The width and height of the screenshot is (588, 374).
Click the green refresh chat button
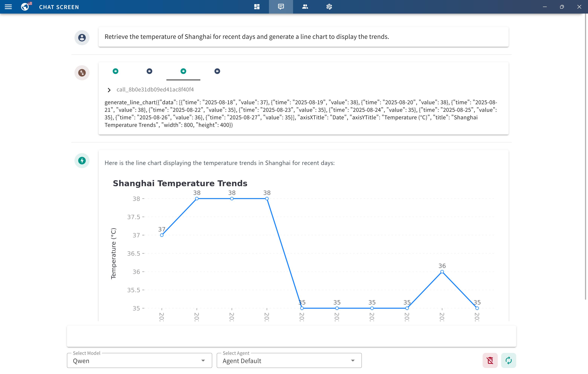(508, 360)
